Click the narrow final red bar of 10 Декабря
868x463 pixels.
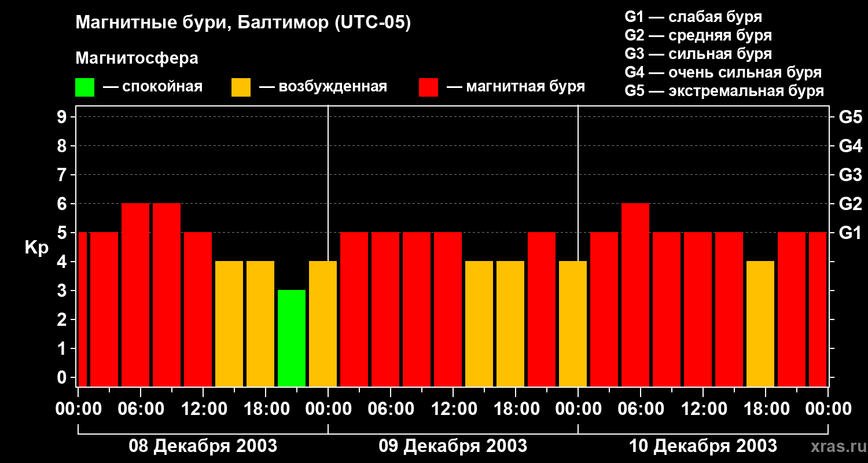tap(818, 309)
